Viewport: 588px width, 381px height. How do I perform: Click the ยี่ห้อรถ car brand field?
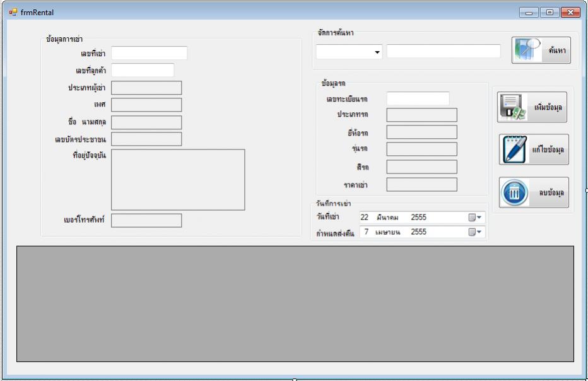point(422,132)
